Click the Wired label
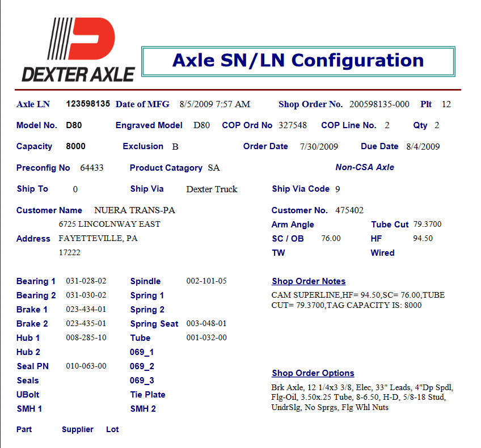This screenshot has height=448, width=481. point(382,253)
